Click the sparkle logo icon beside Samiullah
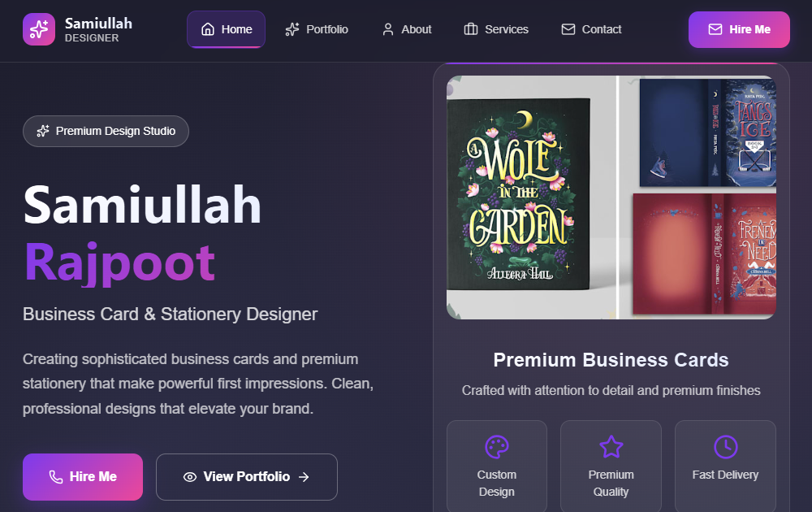This screenshot has height=512, width=812. tap(39, 29)
